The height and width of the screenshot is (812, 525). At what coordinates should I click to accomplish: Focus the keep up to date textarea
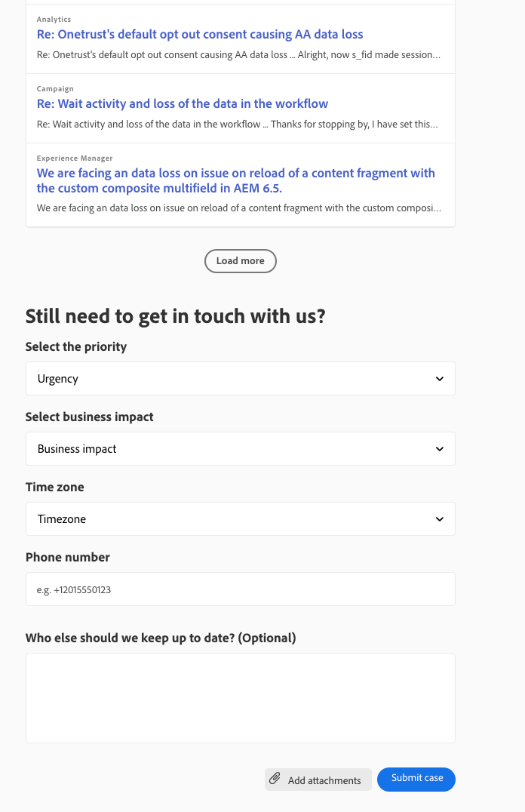point(240,698)
